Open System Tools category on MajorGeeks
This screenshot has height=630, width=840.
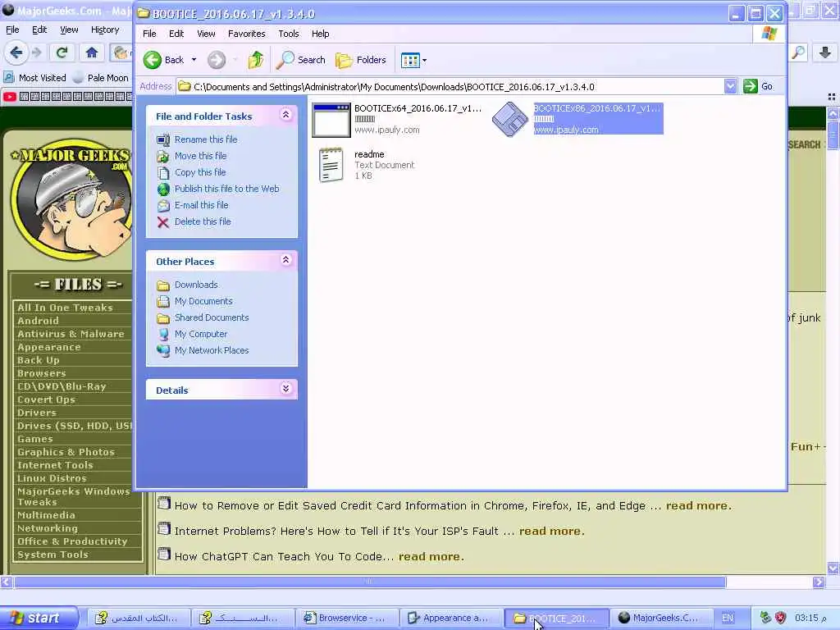(52, 555)
